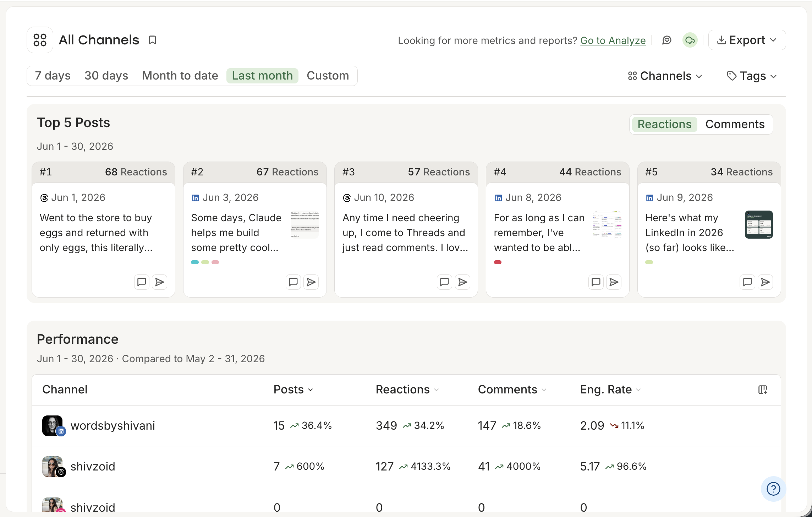Click the Threads icon on Jun 1 post
This screenshot has width=812, height=517.
click(x=44, y=198)
